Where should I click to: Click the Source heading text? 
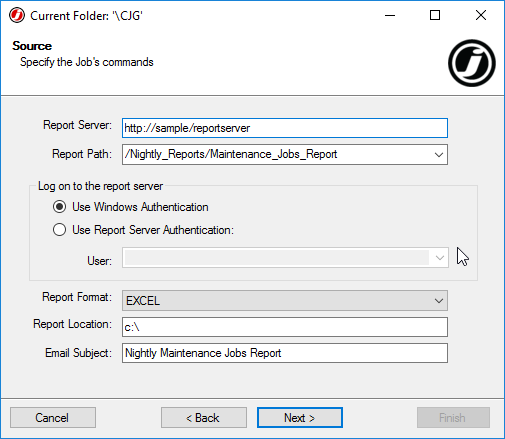point(32,46)
